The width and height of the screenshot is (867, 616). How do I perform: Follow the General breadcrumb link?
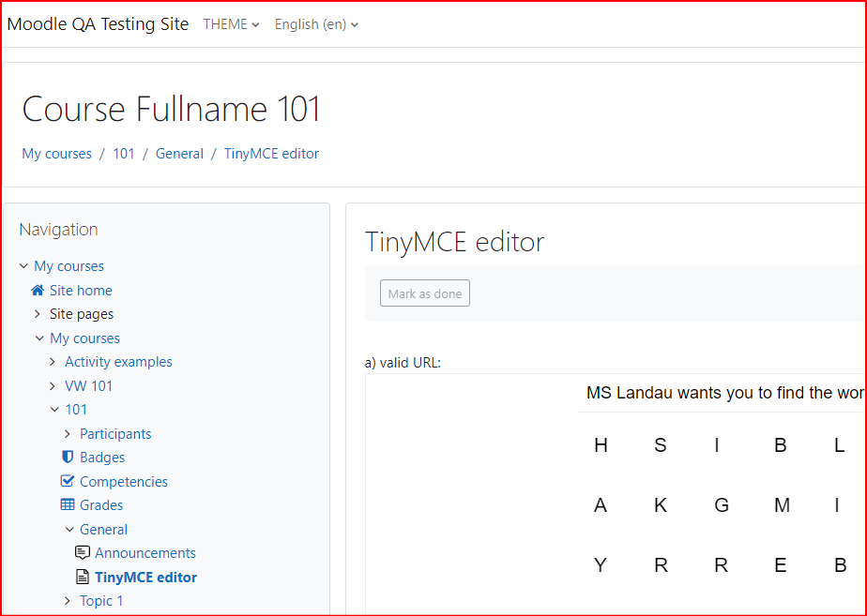click(179, 154)
